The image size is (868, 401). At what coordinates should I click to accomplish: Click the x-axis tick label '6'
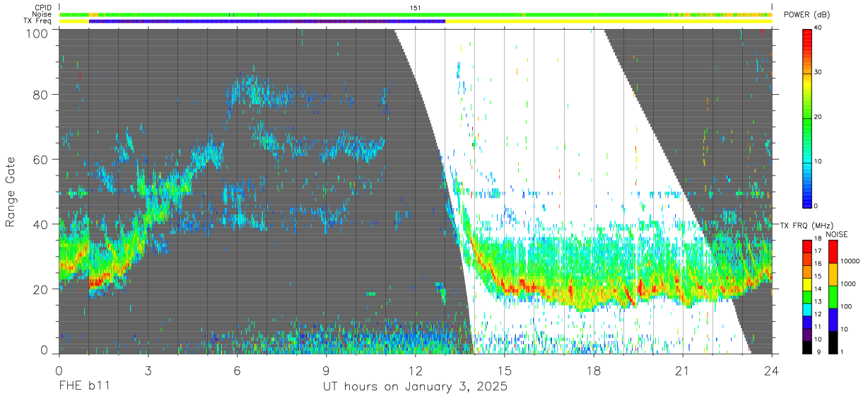[237, 371]
